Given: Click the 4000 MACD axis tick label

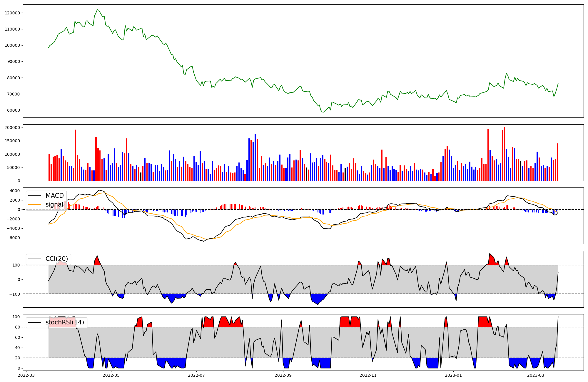Looking at the screenshot, I should coord(15,191).
